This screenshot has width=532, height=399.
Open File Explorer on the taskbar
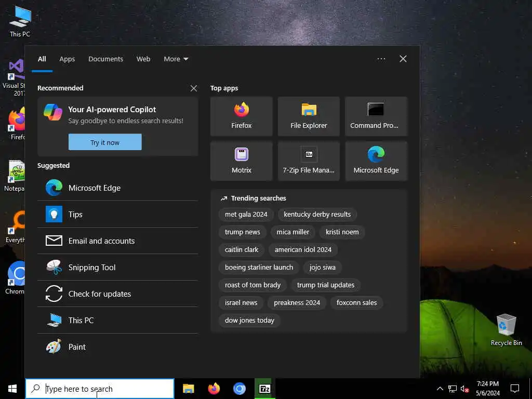[x=188, y=389]
